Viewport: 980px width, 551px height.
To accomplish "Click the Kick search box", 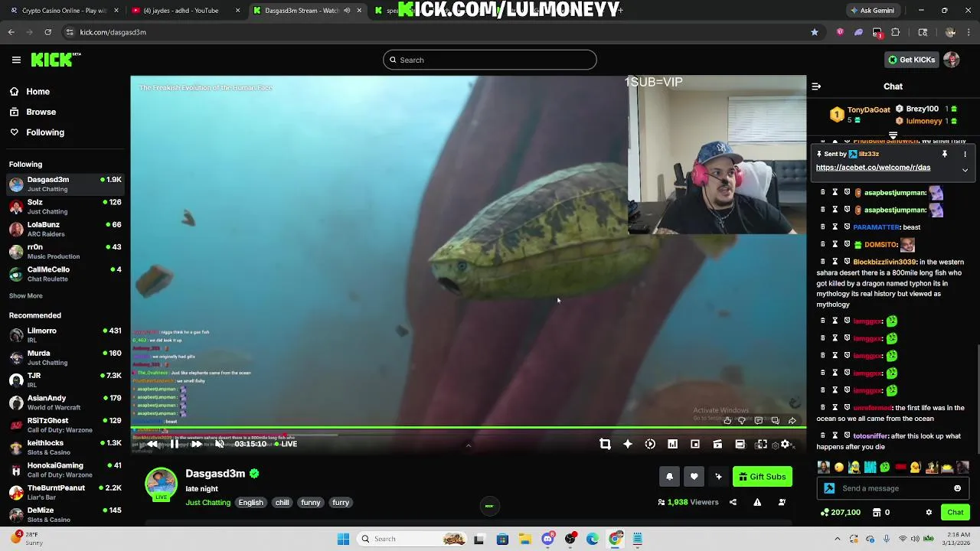I will [490, 60].
